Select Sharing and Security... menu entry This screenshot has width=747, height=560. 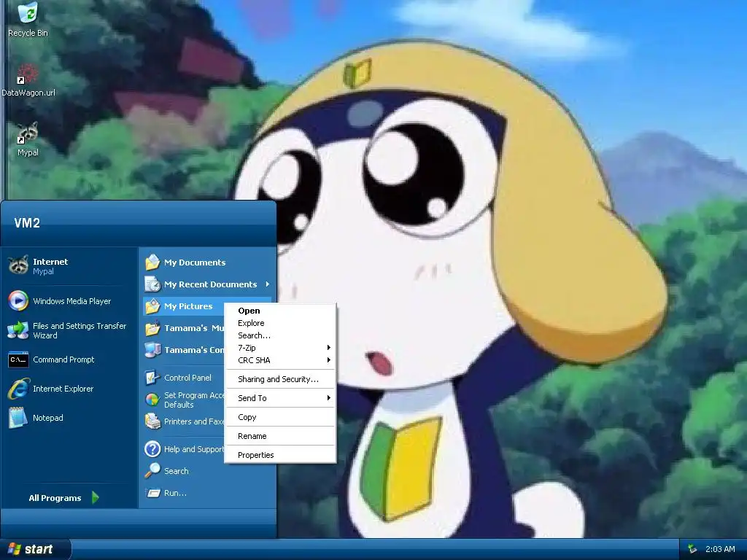point(280,379)
